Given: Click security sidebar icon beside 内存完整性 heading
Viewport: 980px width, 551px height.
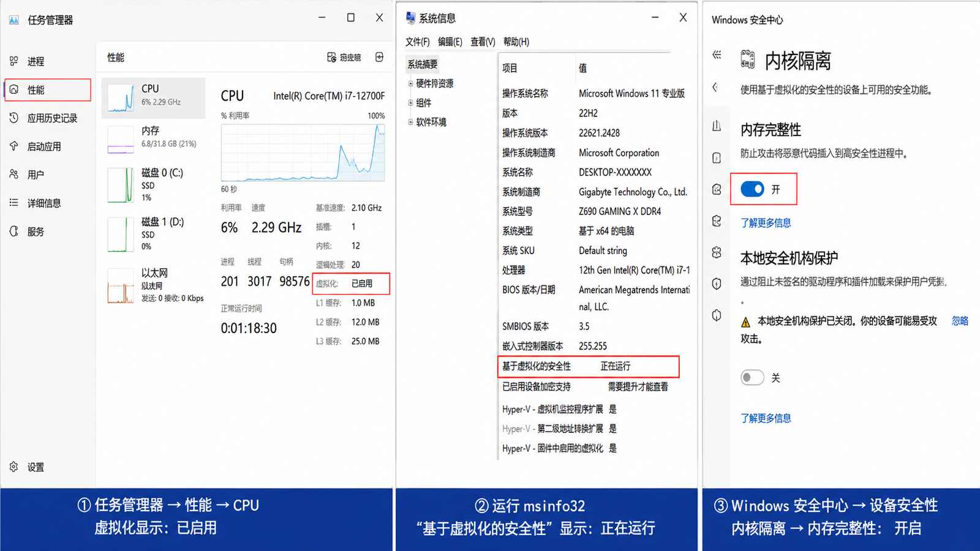Looking at the screenshot, I should 717,126.
